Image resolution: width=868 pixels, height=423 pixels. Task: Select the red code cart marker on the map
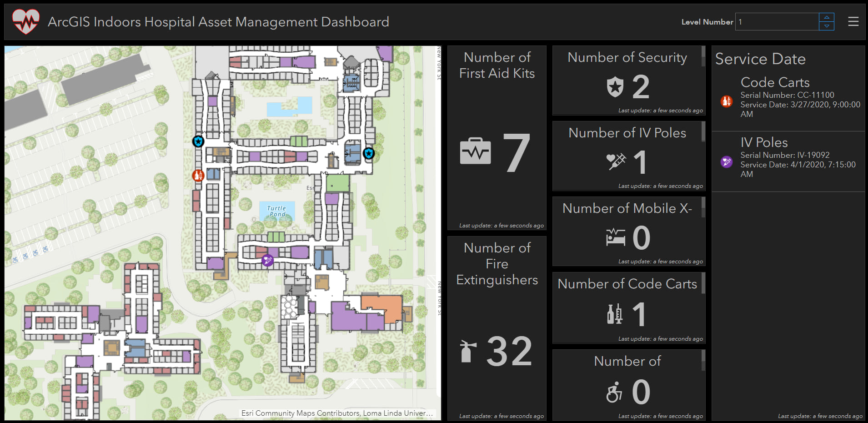tap(198, 175)
